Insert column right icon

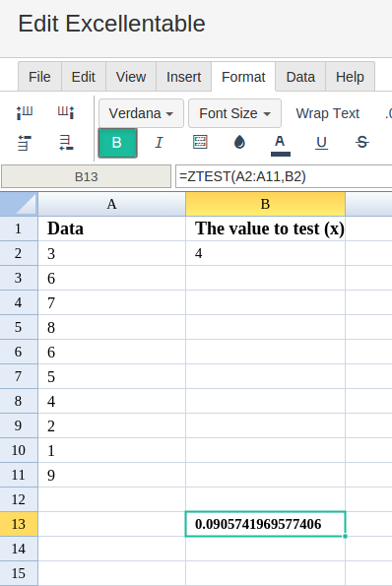pos(66,112)
